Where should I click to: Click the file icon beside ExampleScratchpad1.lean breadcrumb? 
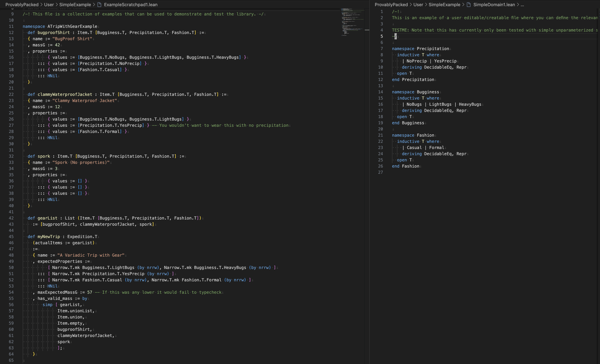click(99, 5)
